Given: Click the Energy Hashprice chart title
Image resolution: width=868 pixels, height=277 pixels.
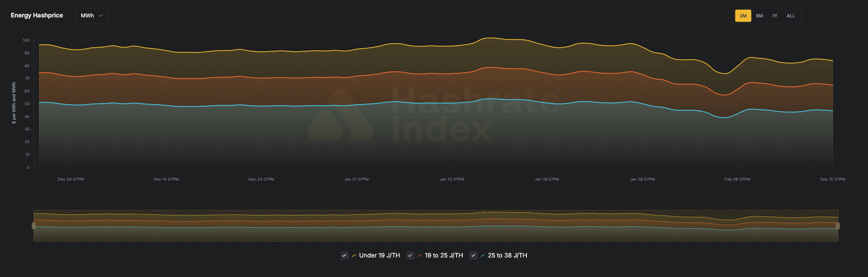Looking at the screenshot, I should point(37,15).
